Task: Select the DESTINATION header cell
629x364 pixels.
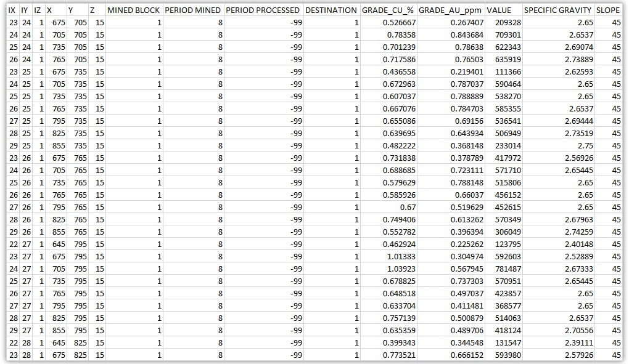Action: pyautogui.click(x=331, y=10)
